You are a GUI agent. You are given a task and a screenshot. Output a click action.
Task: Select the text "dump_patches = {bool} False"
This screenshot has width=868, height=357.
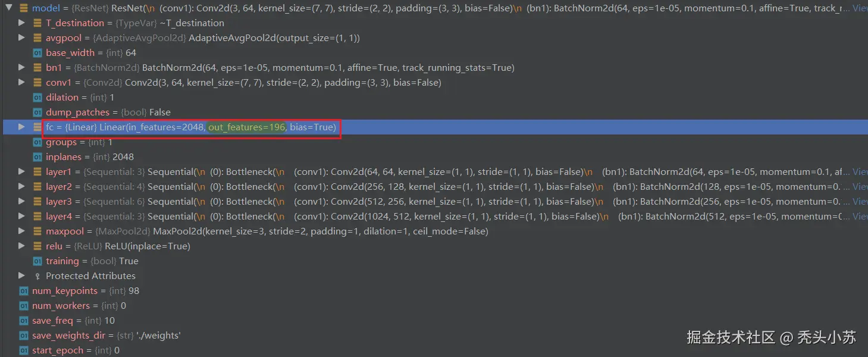click(108, 112)
